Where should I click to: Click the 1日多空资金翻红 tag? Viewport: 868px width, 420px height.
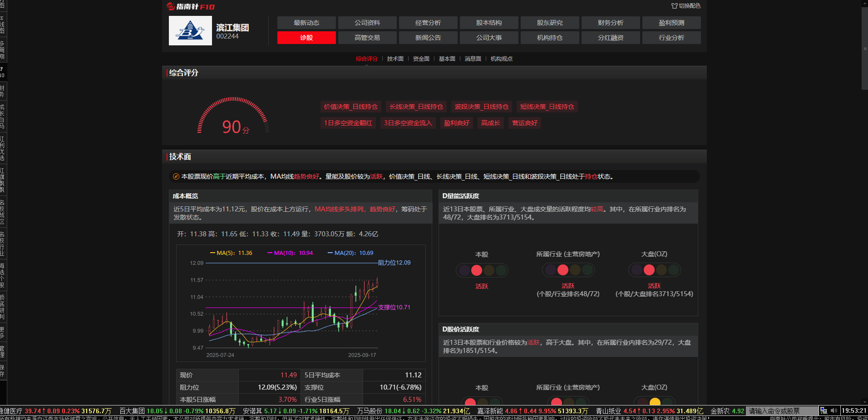[x=348, y=123]
